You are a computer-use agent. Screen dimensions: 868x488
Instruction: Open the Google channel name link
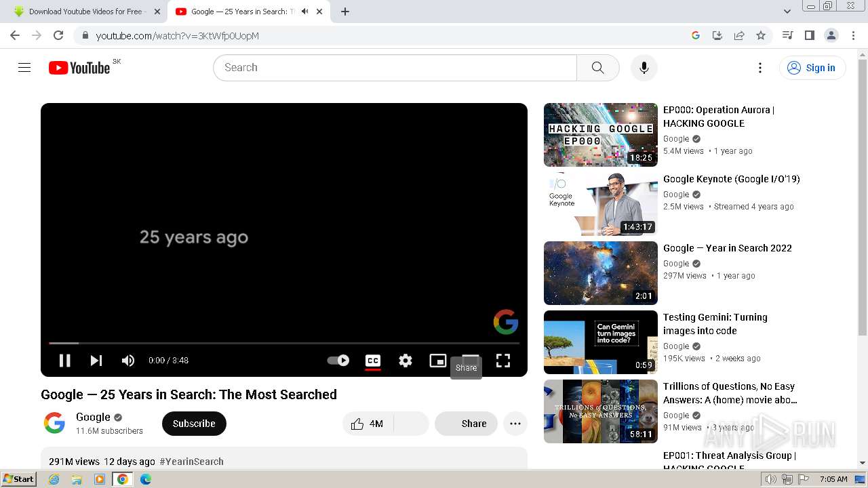click(x=93, y=417)
